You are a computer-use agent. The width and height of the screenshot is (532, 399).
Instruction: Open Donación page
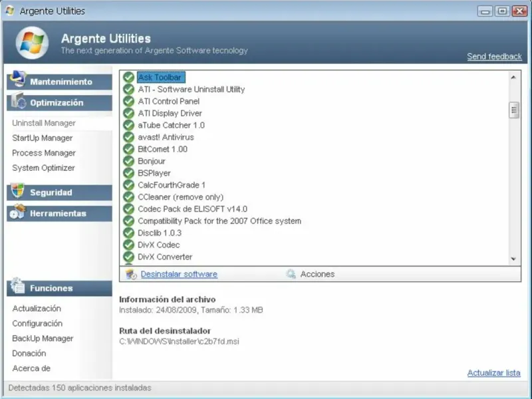coord(29,353)
